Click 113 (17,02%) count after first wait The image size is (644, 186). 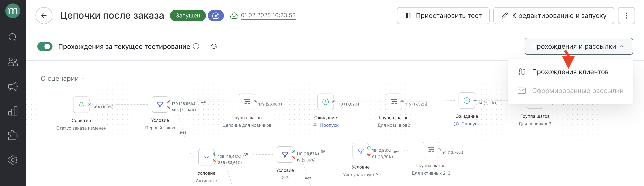pyautogui.click(x=348, y=104)
